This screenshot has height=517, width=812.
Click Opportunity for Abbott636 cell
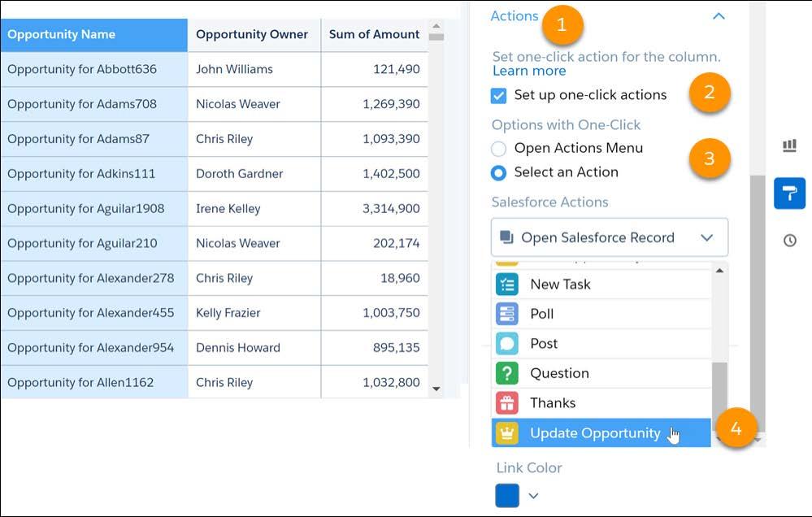(x=93, y=69)
